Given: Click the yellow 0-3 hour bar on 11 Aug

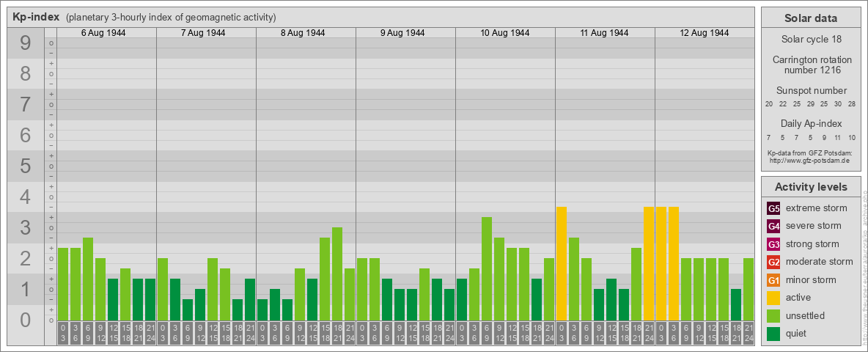Looking at the screenshot, I should [x=562, y=263].
